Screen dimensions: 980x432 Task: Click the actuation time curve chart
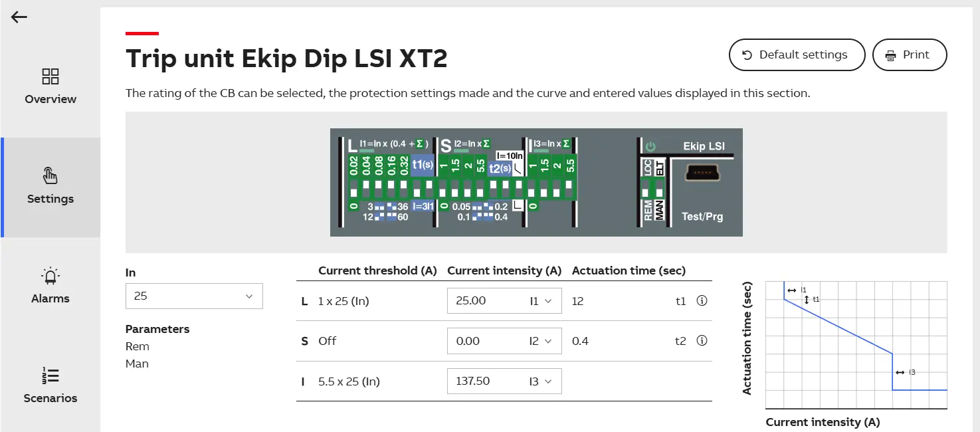point(856,344)
